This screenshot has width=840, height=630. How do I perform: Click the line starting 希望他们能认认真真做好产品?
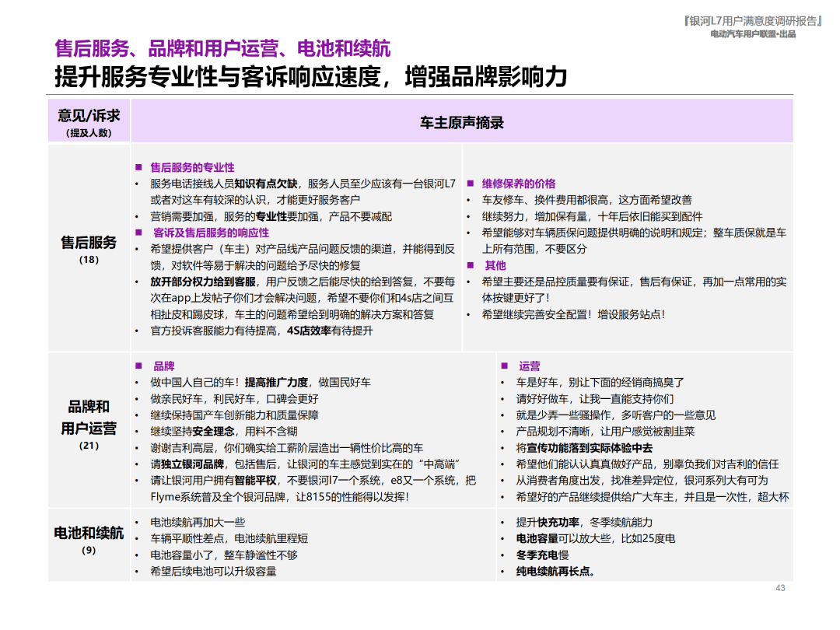[x=647, y=464]
